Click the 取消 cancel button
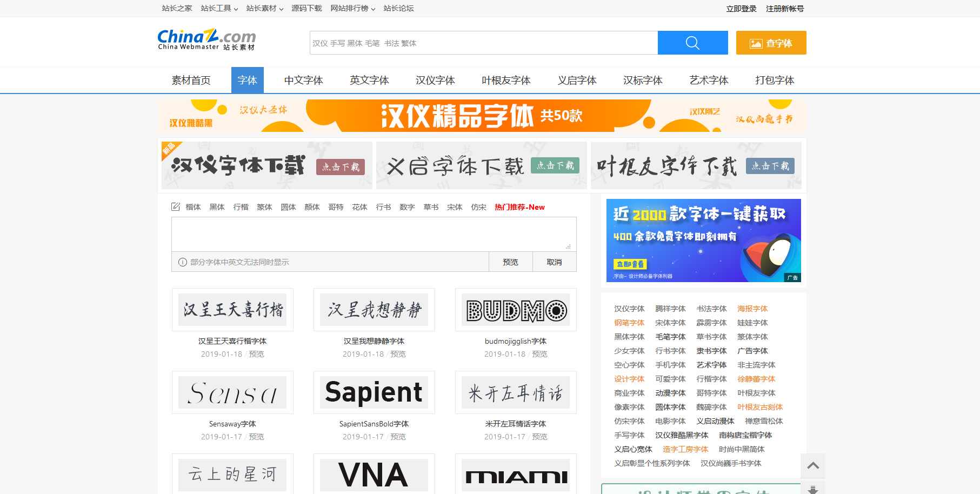This screenshot has height=494, width=980. (555, 262)
